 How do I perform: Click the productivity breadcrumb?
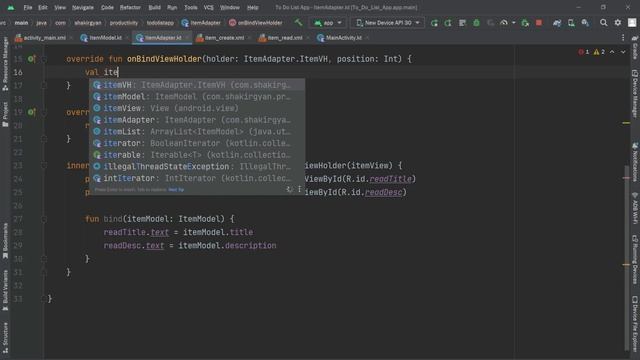pos(124,23)
